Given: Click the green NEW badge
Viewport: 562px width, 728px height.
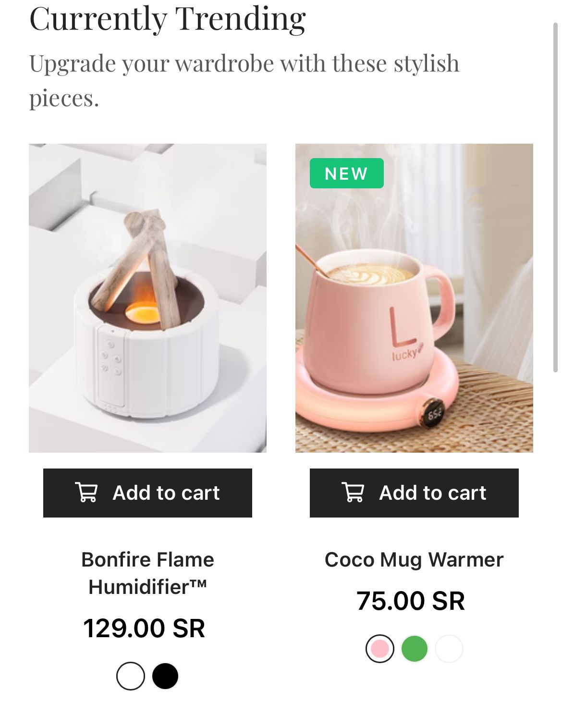Looking at the screenshot, I should tap(346, 173).
